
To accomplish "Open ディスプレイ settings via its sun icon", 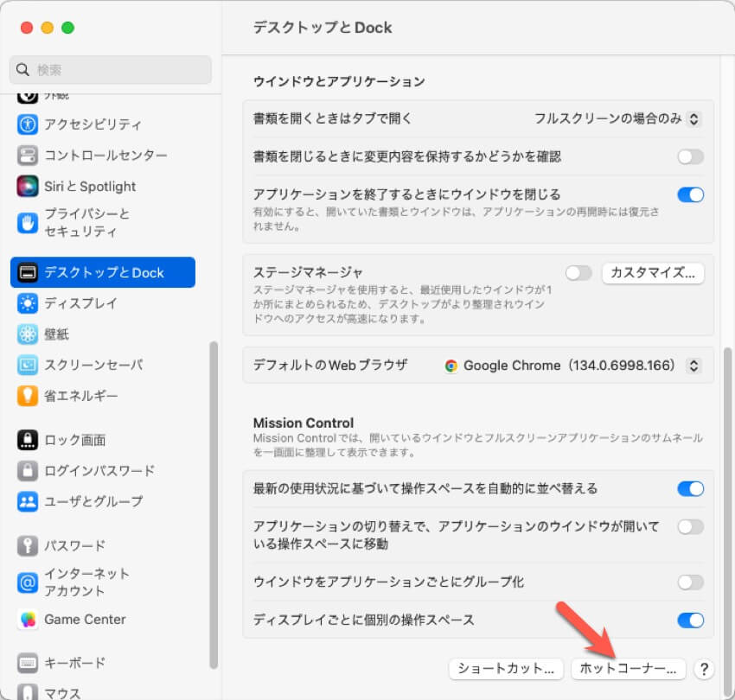I will click(x=28, y=303).
